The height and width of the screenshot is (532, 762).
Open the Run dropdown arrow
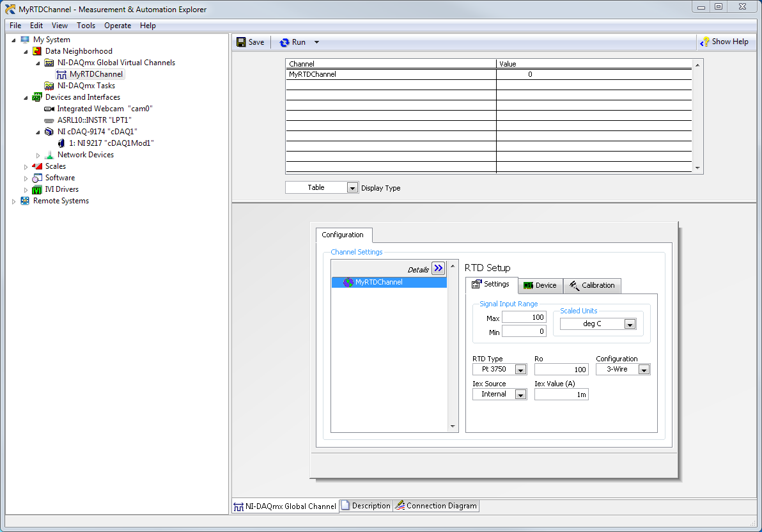coord(316,42)
